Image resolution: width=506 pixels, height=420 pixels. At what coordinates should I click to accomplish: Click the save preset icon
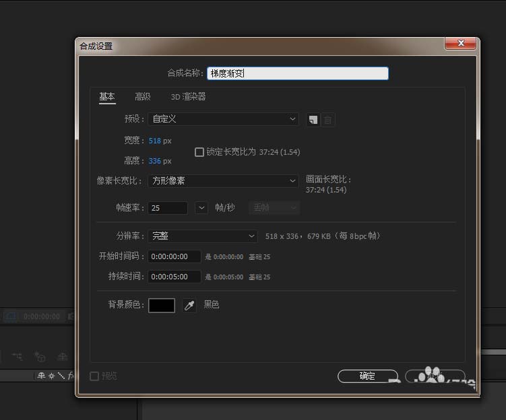click(313, 120)
